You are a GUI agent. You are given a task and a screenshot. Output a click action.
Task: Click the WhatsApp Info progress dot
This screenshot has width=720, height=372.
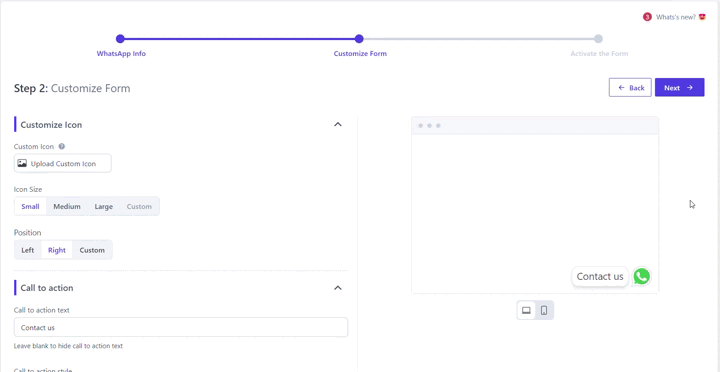tap(120, 39)
